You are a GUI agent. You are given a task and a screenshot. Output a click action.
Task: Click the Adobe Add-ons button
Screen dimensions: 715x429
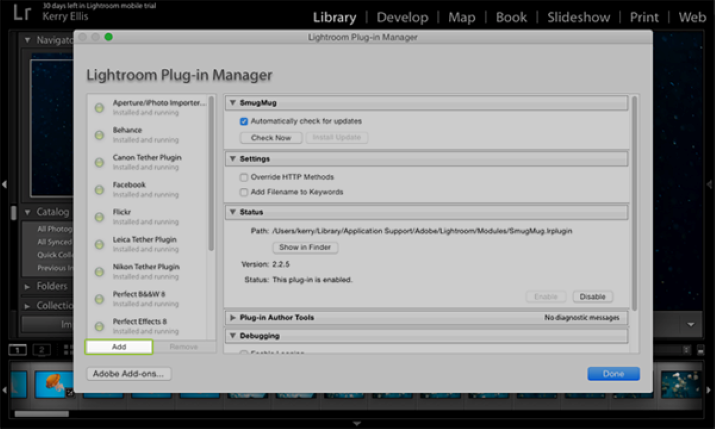(129, 374)
